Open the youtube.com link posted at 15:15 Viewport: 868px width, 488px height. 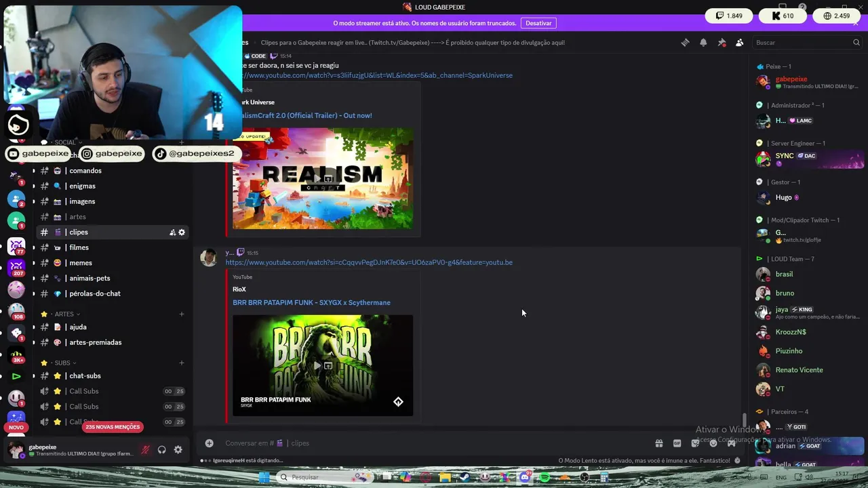tap(369, 262)
